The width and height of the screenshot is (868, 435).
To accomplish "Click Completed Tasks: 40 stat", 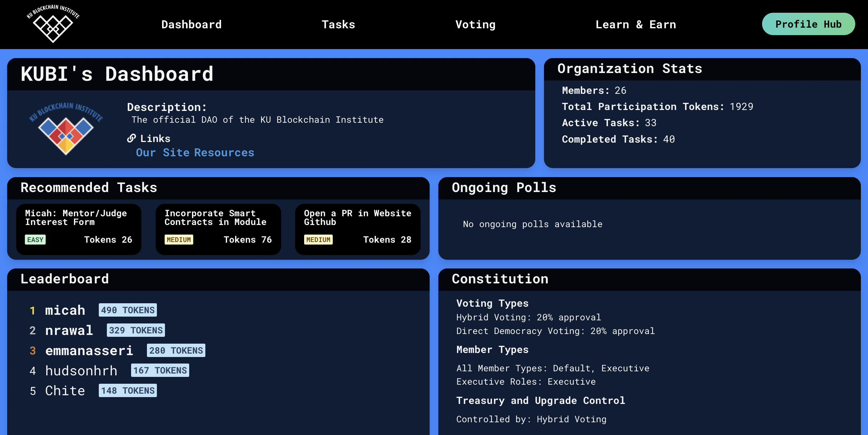I will (x=618, y=139).
